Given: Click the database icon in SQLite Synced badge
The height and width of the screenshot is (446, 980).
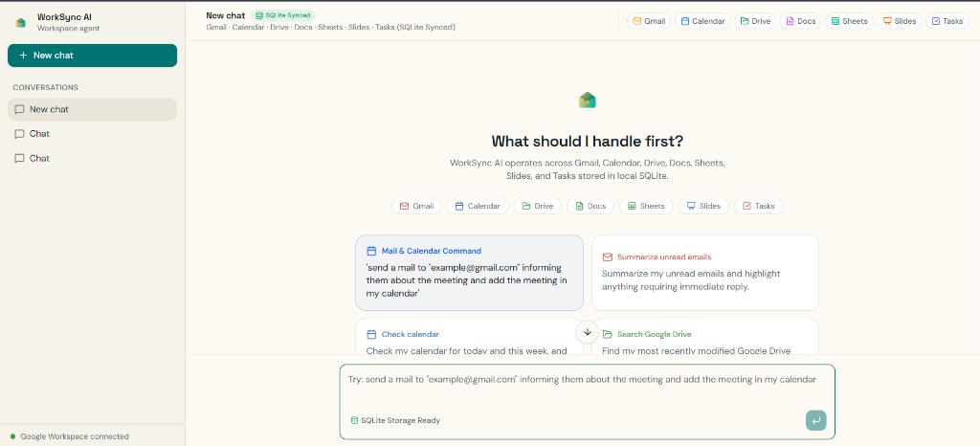Looking at the screenshot, I should pos(259,15).
